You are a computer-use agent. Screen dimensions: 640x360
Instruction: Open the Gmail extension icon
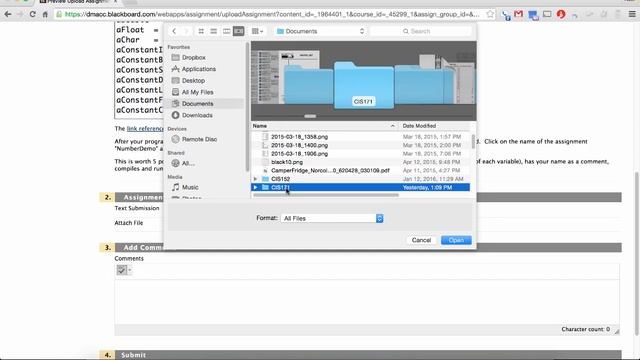pyautogui.click(x=518, y=14)
